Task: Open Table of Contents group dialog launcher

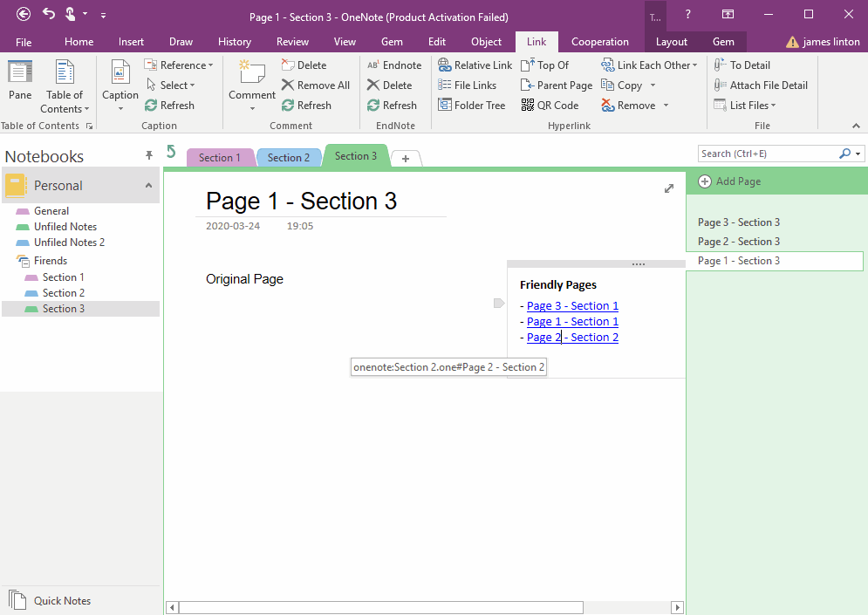Action: pyautogui.click(x=89, y=126)
